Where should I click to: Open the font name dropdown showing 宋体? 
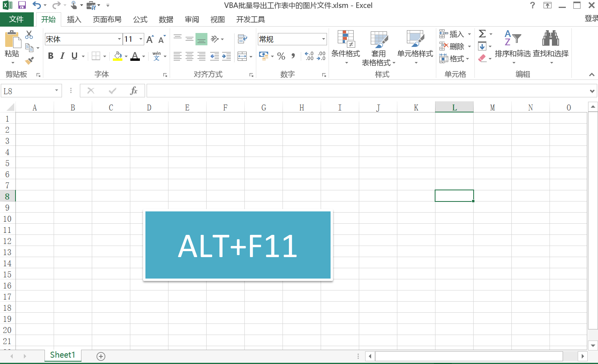[119, 39]
